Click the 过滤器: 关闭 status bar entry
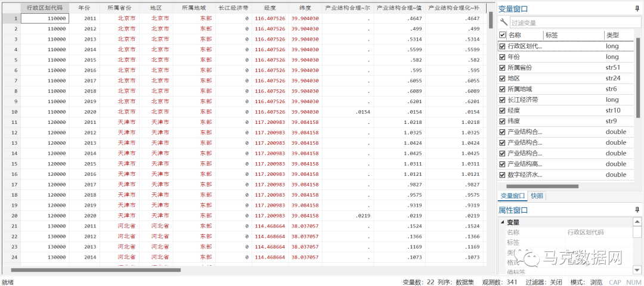Screen dimensions: 644x286 (x=544, y=282)
